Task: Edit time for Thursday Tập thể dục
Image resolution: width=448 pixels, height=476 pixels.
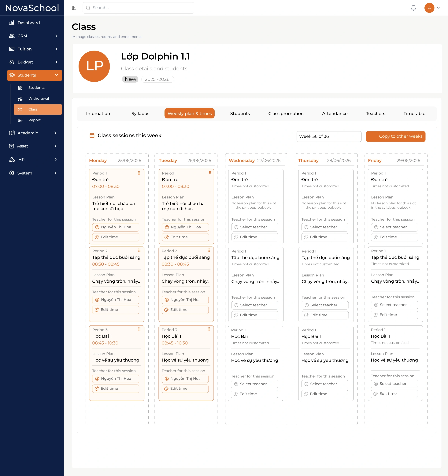Action: pyautogui.click(x=325, y=315)
